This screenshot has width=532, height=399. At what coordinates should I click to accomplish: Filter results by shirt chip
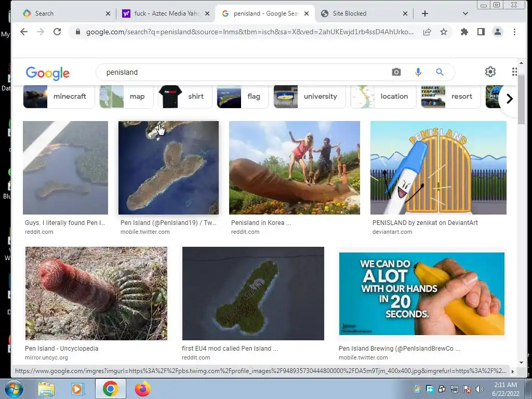pos(185,96)
